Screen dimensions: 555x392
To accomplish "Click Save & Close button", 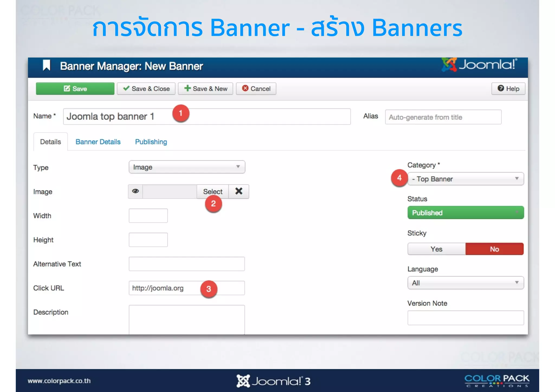I will click(x=146, y=89).
